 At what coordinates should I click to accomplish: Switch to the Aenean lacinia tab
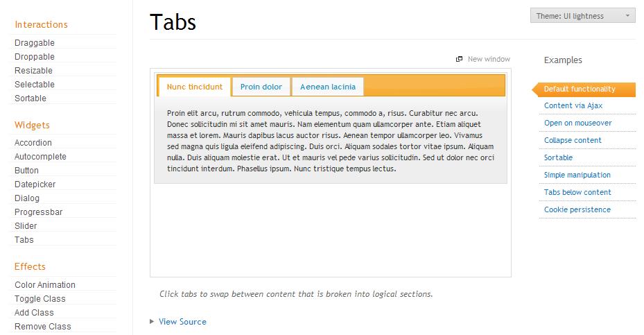pos(328,87)
